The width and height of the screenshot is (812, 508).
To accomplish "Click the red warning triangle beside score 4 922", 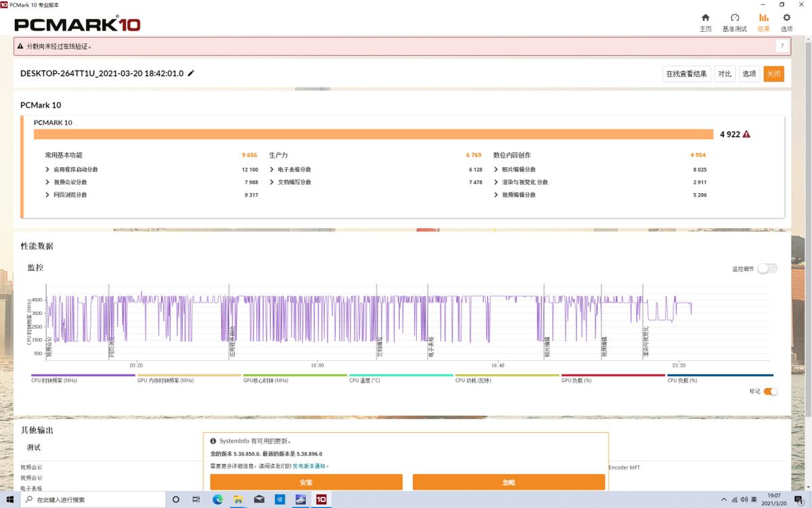I will [x=746, y=134].
